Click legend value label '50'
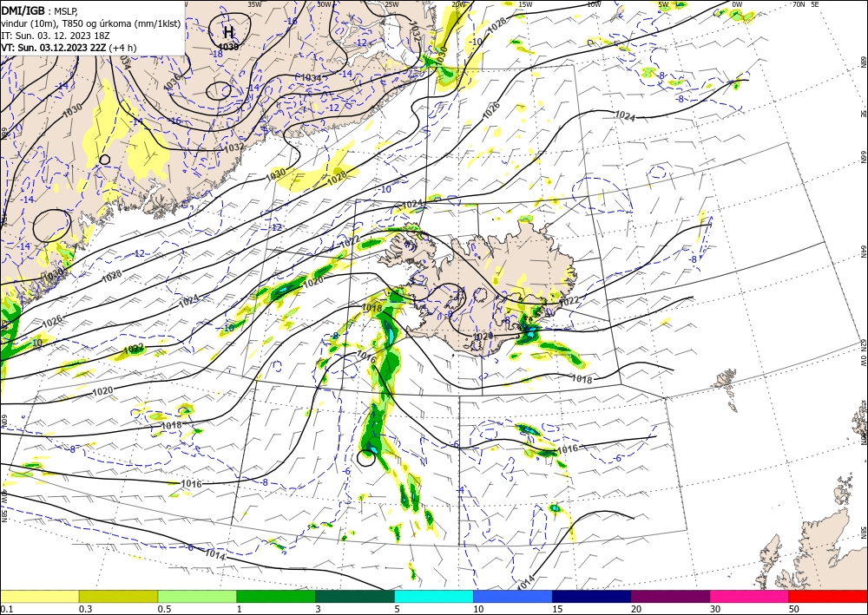Image resolution: width=868 pixels, height=615 pixels. (794, 609)
